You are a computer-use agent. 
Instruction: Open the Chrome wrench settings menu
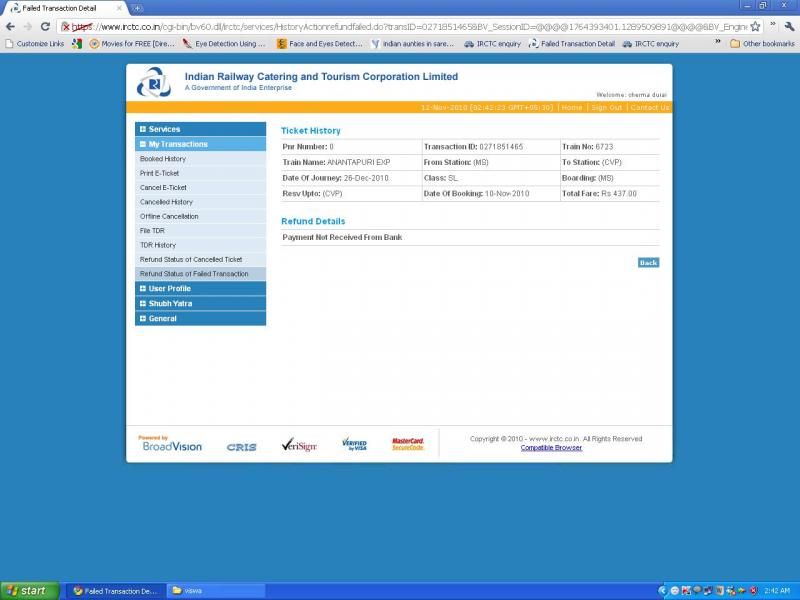789,27
